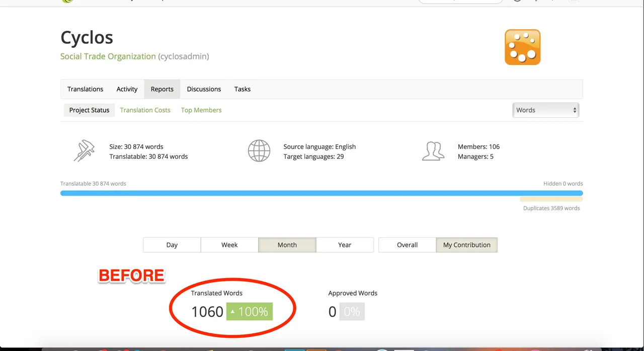Viewport: 644px width, 351px height.
Task: Show My Contribution statistics
Action: 467,245
